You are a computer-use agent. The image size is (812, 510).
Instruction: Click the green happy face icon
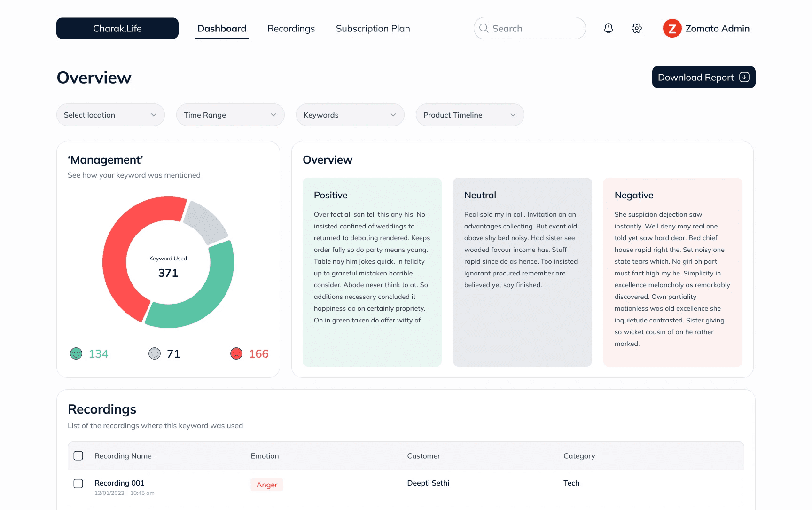pyautogui.click(x=76, y=353)
